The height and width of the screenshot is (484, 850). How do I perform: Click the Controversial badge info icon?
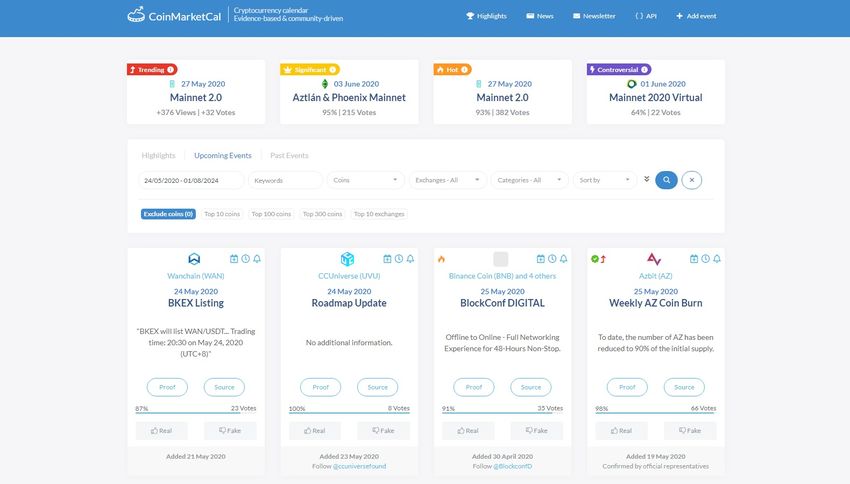coord(644,69)
